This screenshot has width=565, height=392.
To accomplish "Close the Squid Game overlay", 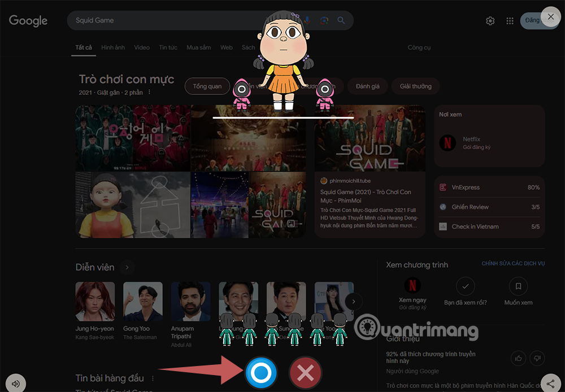I will (x=551, y=17).
